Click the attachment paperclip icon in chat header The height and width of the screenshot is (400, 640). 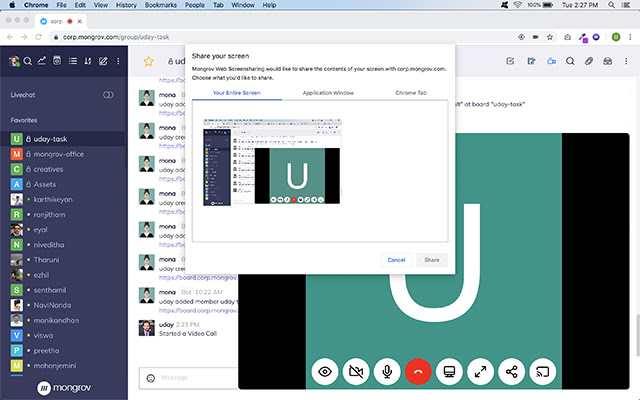[589, 61]
